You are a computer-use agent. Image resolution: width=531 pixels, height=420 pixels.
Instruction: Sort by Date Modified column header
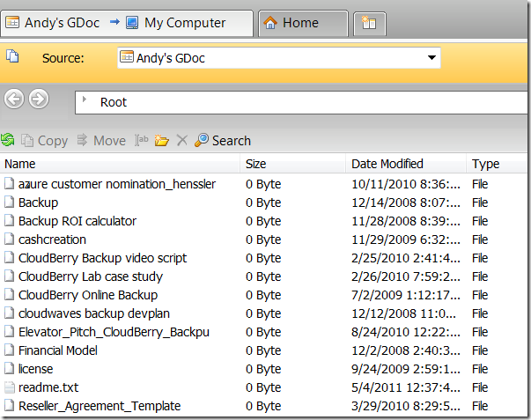pyautogui.click(x=387, y=164)
